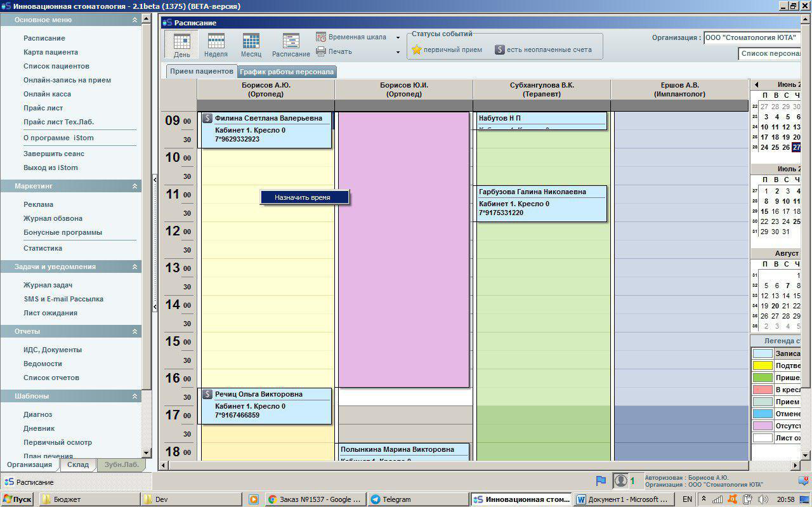
Task: Switch to График работы персонала tab
Action: point(286,72)
